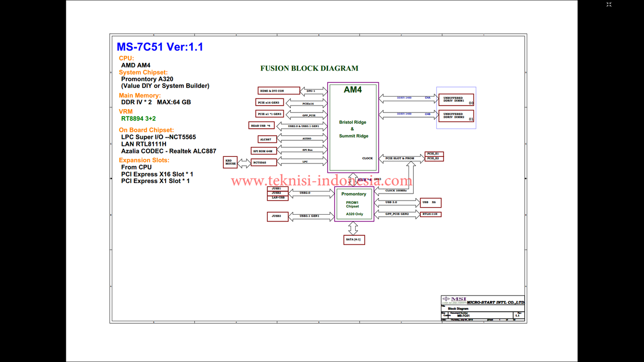The height and width of the screenshot is (362, 644).
Task: Click the "KBD MOUSE" block
Action: 230,162
